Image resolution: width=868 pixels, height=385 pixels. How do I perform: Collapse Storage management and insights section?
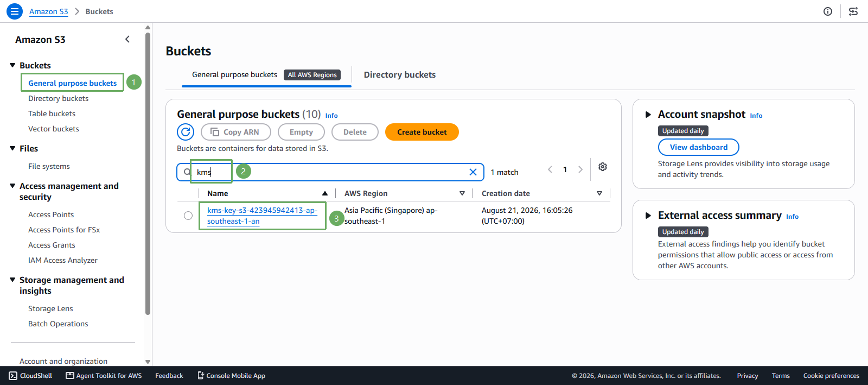point(12,280)
